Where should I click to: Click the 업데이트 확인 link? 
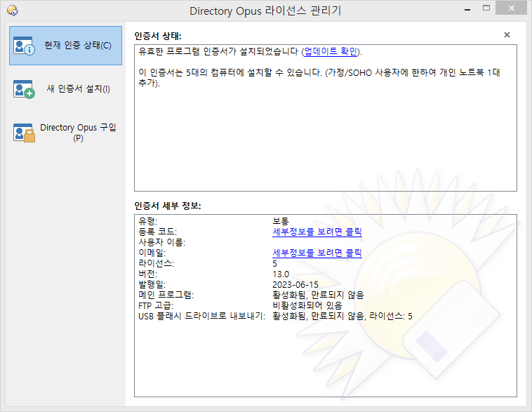(331, 51)
